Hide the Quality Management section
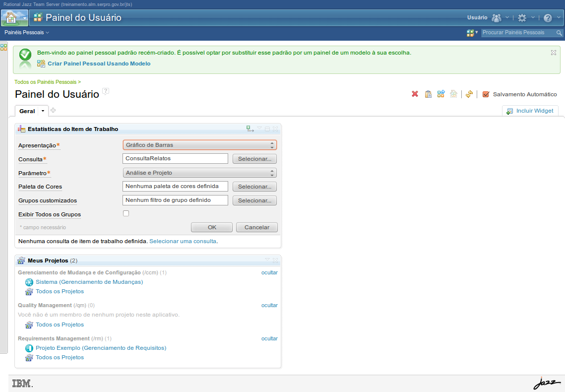Image resolution: width=565 pixels, height=392 pixels. click(x=269, y=305)
